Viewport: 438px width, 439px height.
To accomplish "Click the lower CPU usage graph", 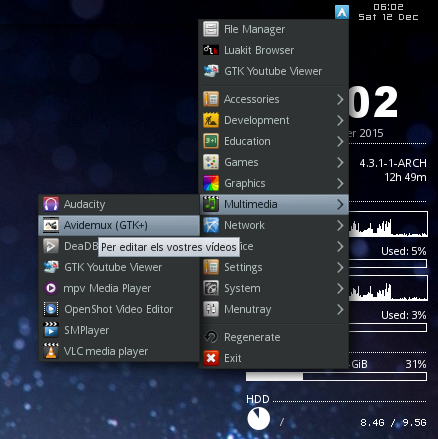I will (x=388, y=288).
